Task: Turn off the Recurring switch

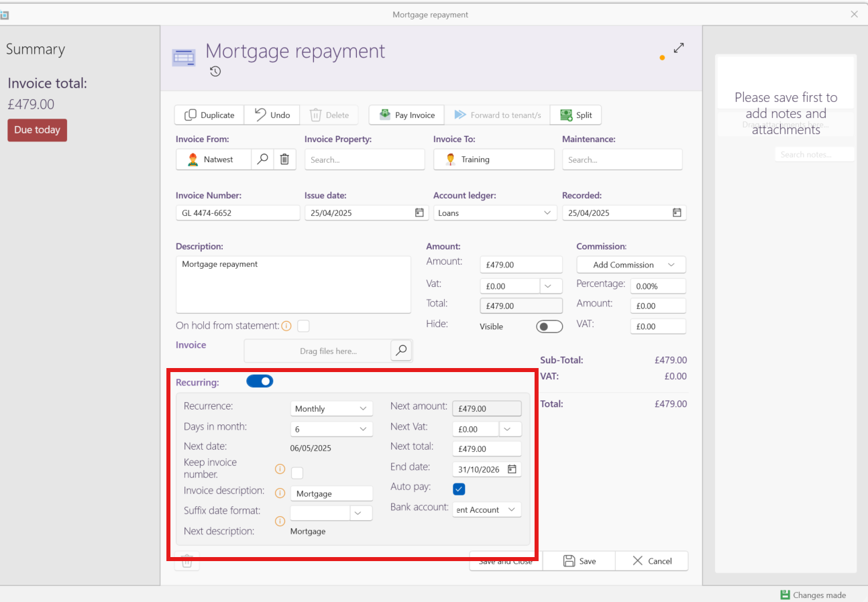Action: [260, 381]
